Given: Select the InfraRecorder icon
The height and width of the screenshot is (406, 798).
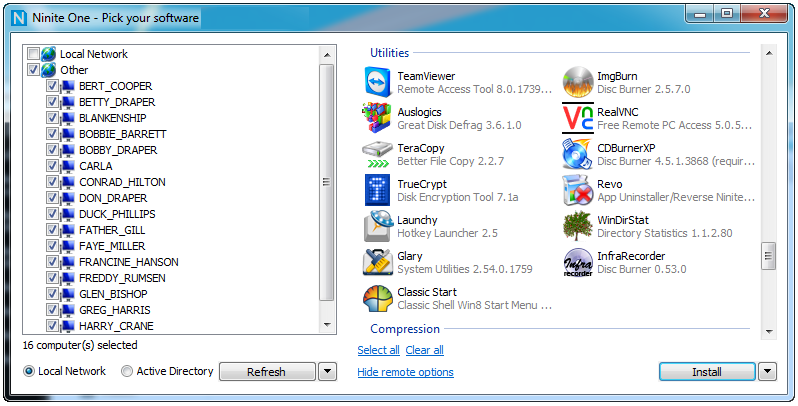Looking at the screenshot, I should (578, 262).
